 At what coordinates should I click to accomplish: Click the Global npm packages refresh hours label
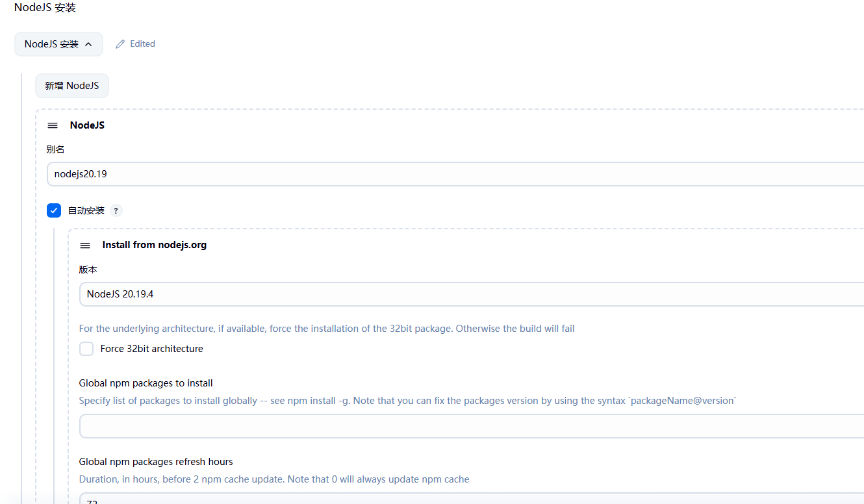pyautogui.click(x=156, y=462)
